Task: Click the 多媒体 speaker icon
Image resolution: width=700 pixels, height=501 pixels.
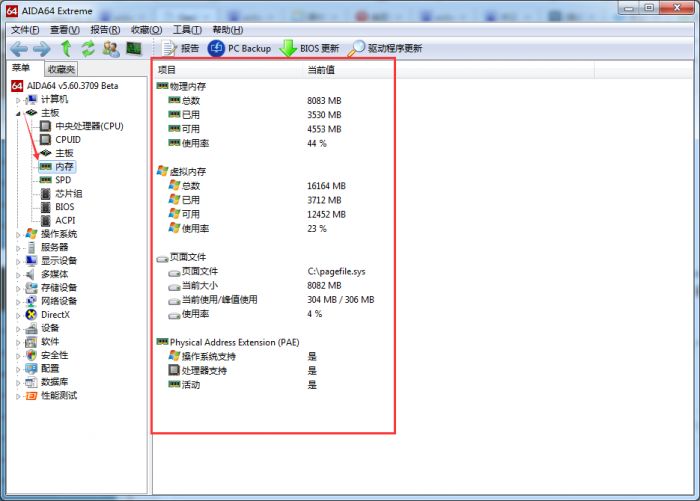Action: pos(30,274)
